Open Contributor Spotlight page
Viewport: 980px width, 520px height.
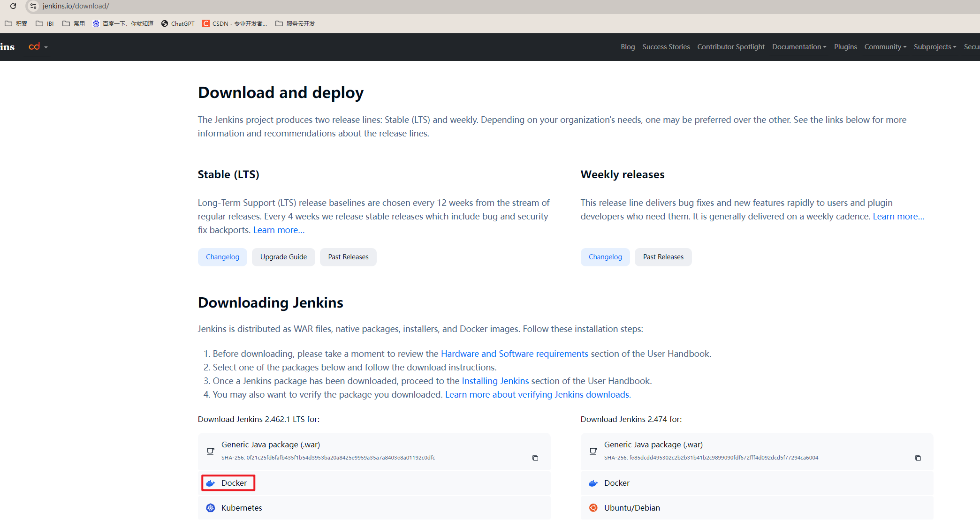click(x=731, y=47)
